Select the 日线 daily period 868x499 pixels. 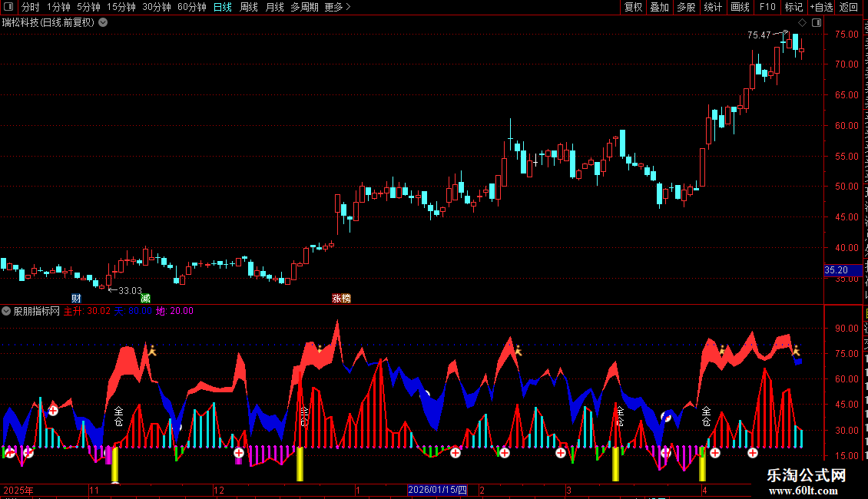223,7
